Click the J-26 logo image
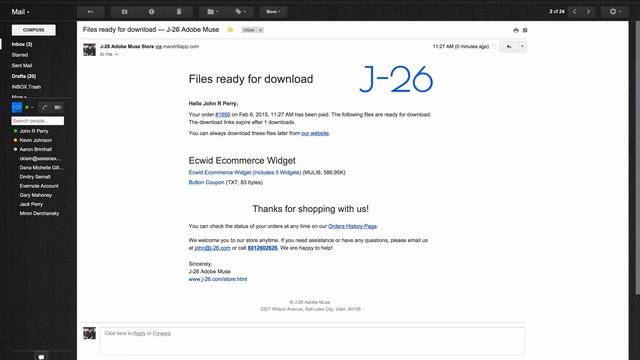640x360 pixels. (x=396, y=79)
